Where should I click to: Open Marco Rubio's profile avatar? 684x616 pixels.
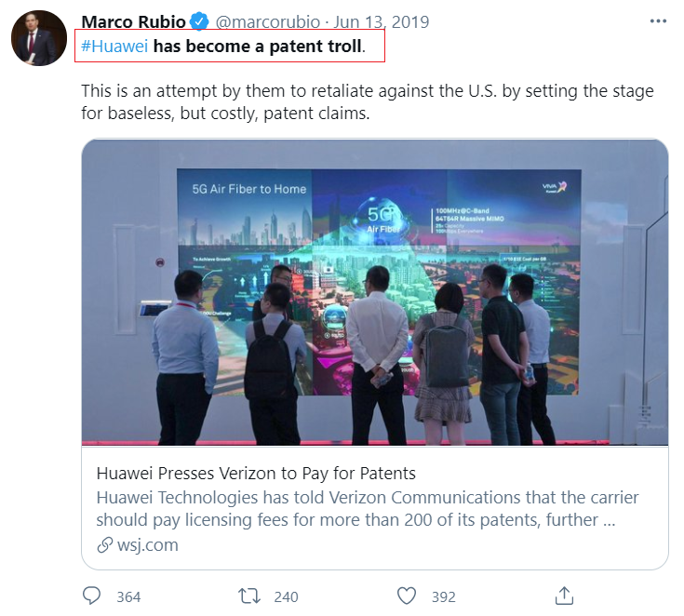coord(39,38)
